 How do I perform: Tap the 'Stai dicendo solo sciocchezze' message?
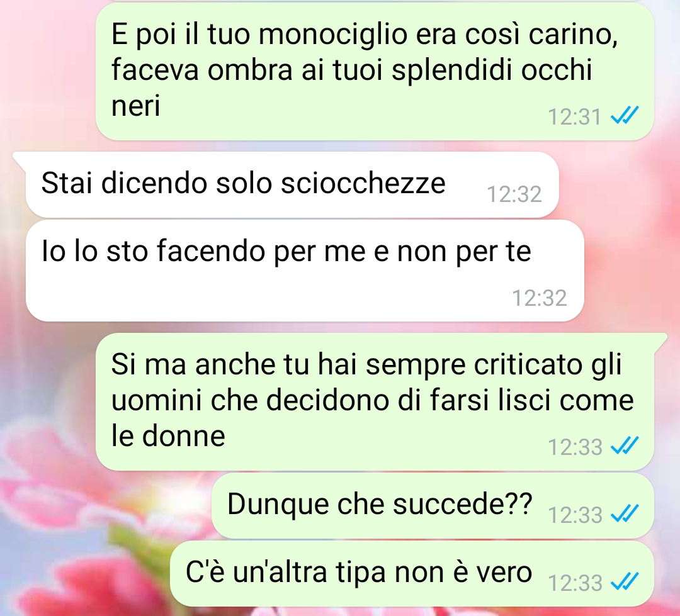[x=292, y=184]
